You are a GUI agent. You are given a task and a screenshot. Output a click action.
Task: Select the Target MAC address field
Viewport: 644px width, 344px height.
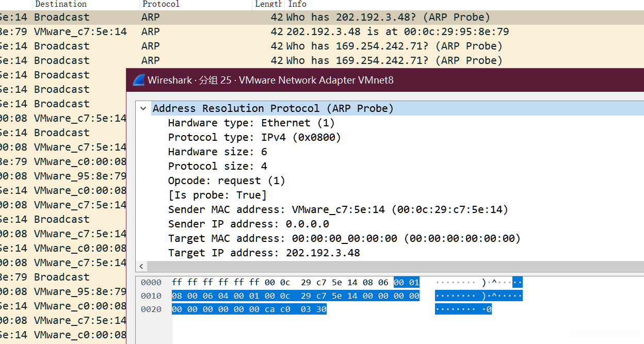(344, 238)
